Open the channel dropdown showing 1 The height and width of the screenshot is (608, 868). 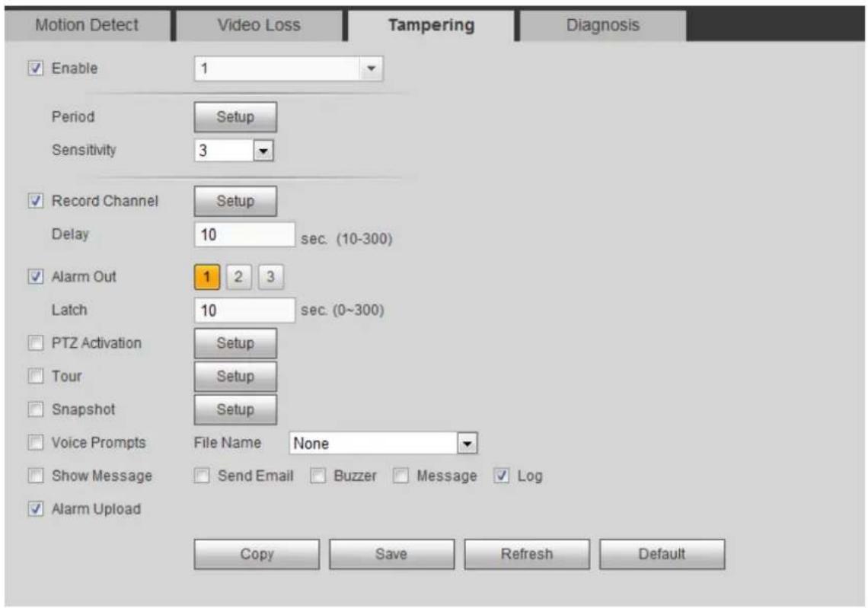click(289, 68)
